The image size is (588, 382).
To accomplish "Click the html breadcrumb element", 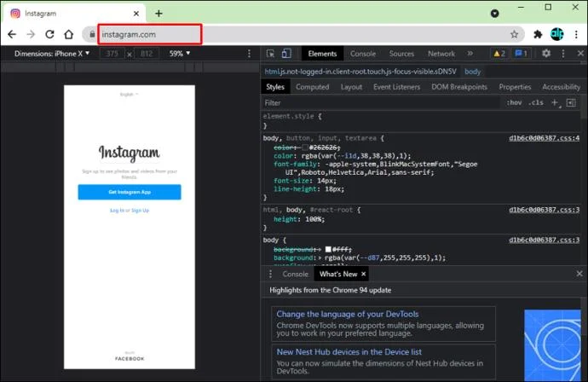I will click(360, 72).
